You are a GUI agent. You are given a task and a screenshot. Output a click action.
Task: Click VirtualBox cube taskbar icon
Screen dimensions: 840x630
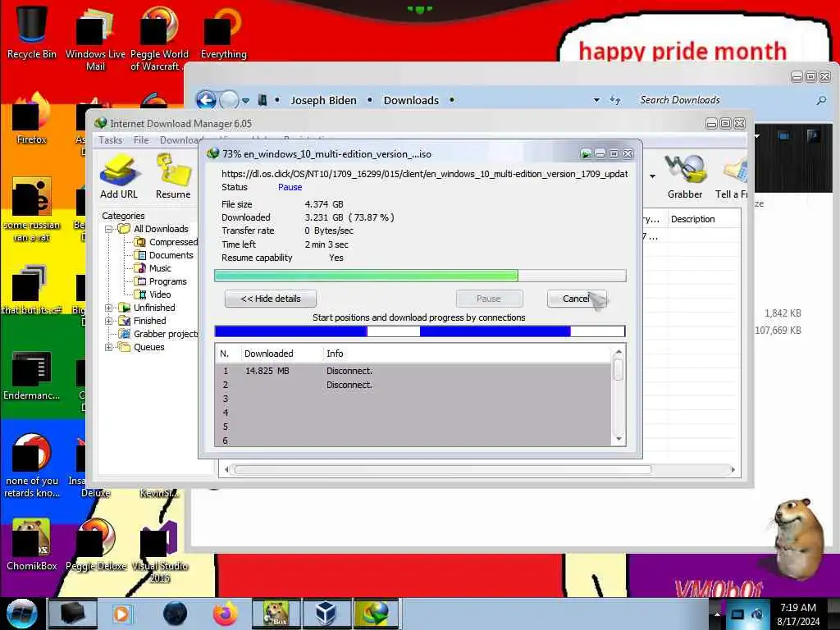click(x=325, y=614)
